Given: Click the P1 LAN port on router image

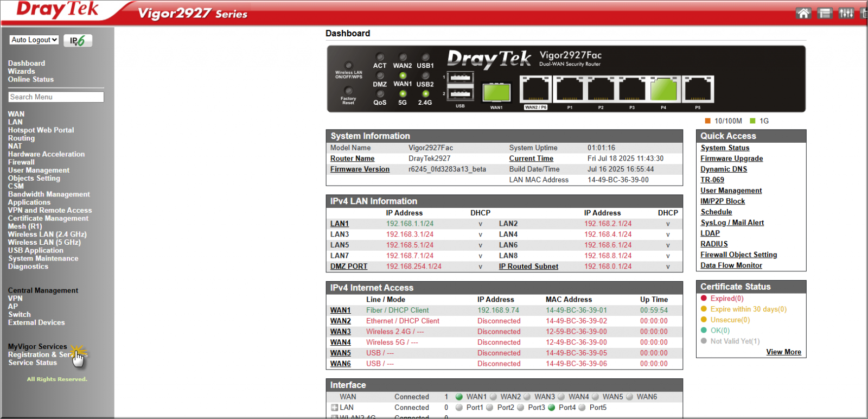Looking at the screenshot, I should (x=570, y=90).
